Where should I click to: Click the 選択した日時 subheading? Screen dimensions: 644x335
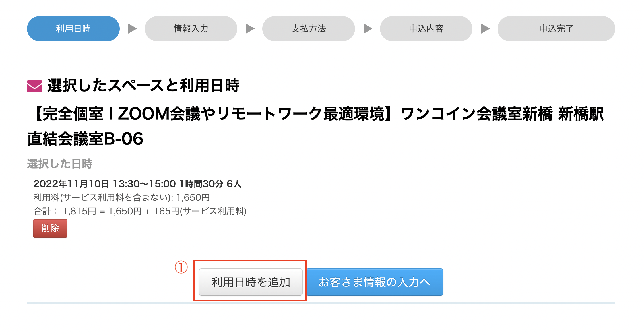60,164
